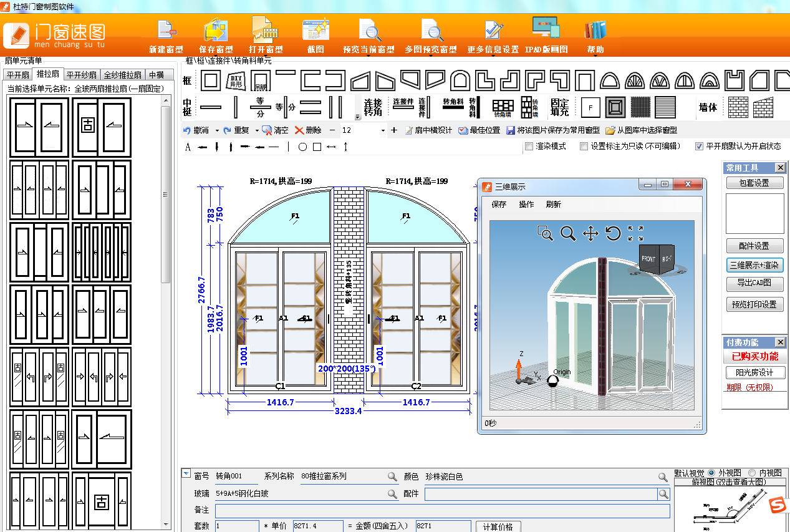Select the brick wall 墙体 icon
790x532 pixels.
coord(738,107)
